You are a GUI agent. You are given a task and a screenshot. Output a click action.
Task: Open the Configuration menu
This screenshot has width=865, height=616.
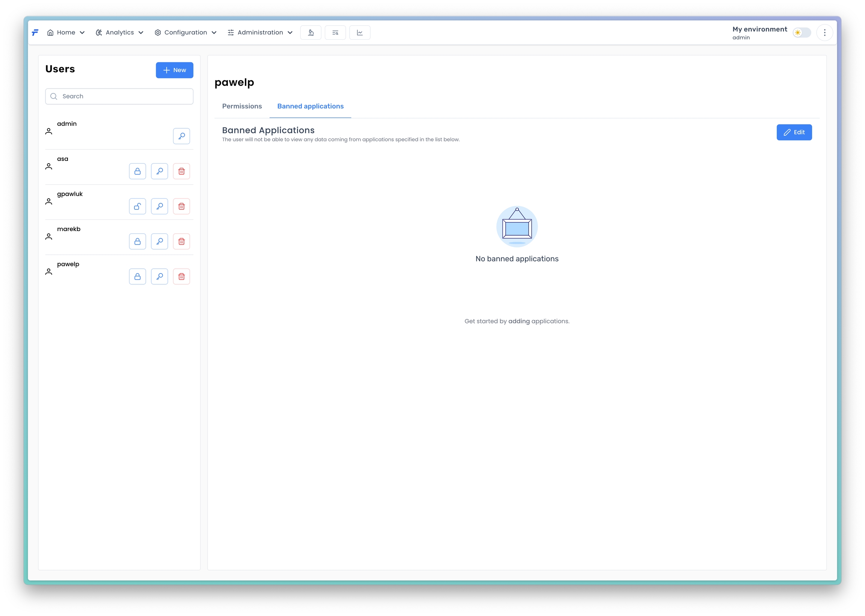point(185,33)
